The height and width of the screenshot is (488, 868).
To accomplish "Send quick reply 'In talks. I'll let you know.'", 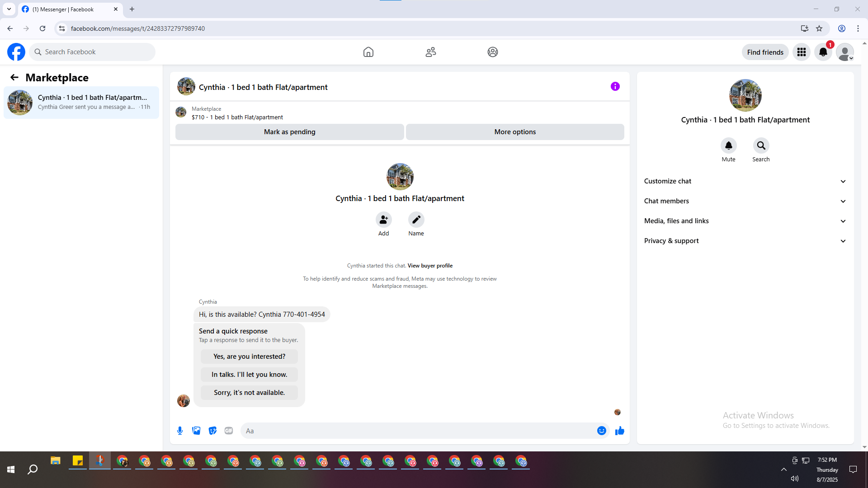I will pos(250,375).
